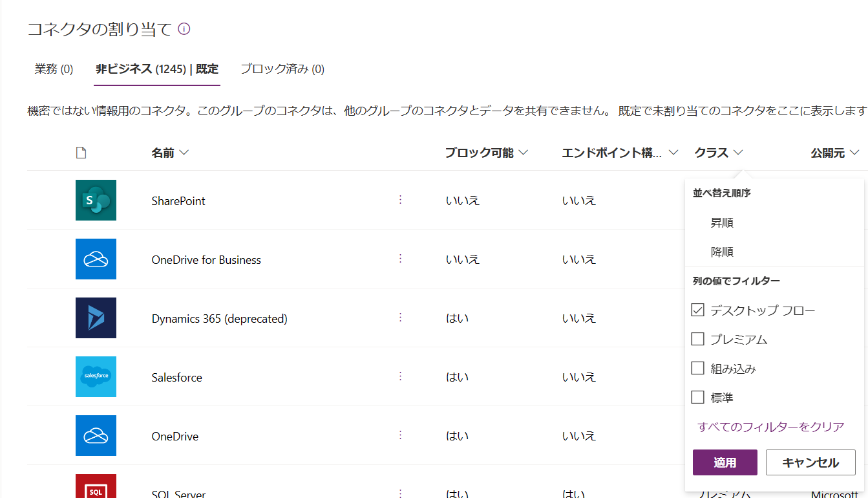868x498 pixels.
Task: Click the Dynamics 365 (deprecated) icon
Action: (96, 318)
